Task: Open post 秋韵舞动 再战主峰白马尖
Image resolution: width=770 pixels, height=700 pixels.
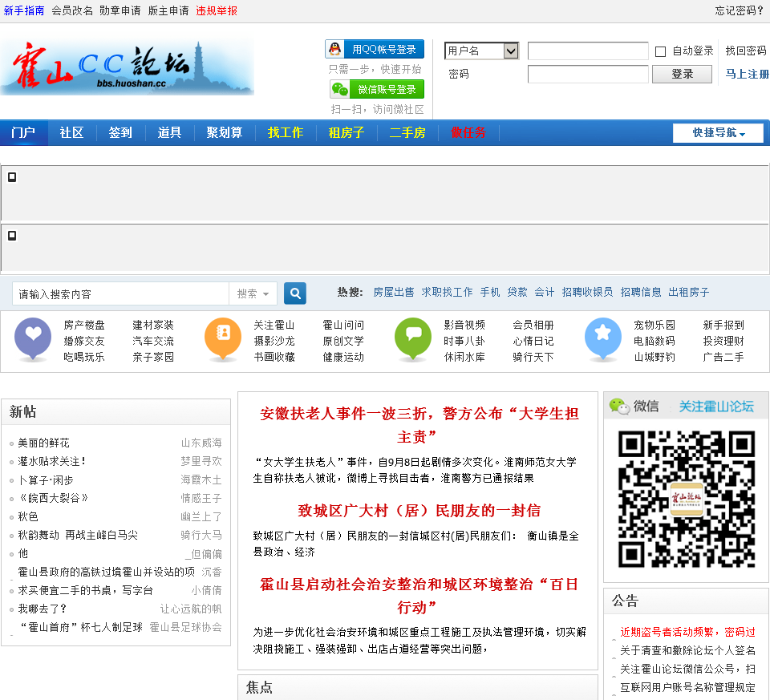Action: [78, 535]
